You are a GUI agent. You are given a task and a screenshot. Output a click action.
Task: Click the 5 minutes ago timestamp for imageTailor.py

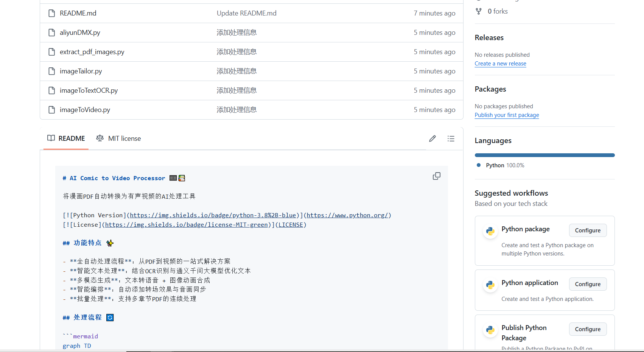[434, 71]
